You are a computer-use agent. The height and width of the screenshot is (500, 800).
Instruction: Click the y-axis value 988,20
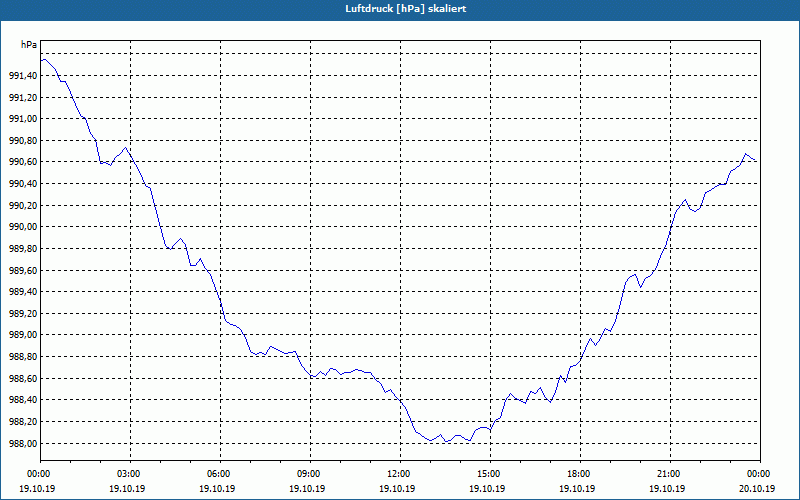tap(23, 422)
